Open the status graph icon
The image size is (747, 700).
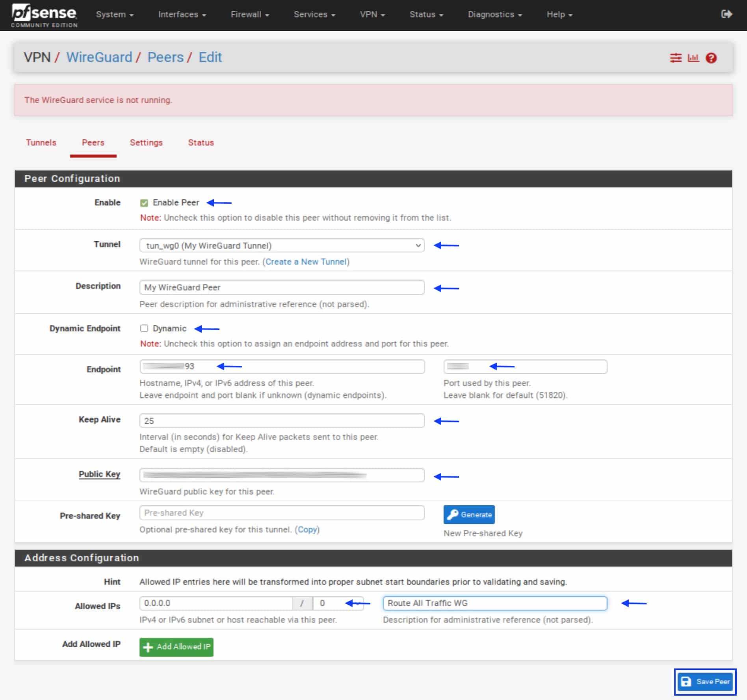tap(693, 58)
